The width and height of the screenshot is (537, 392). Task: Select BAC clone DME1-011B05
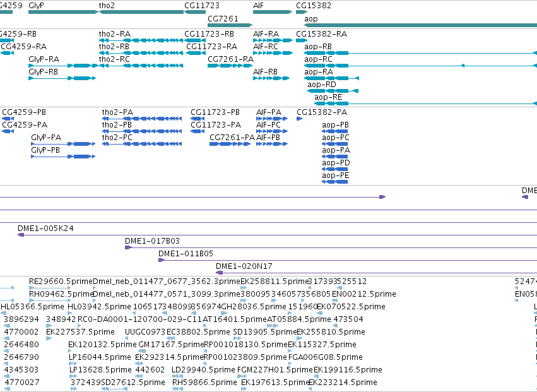tap(348, 261)
